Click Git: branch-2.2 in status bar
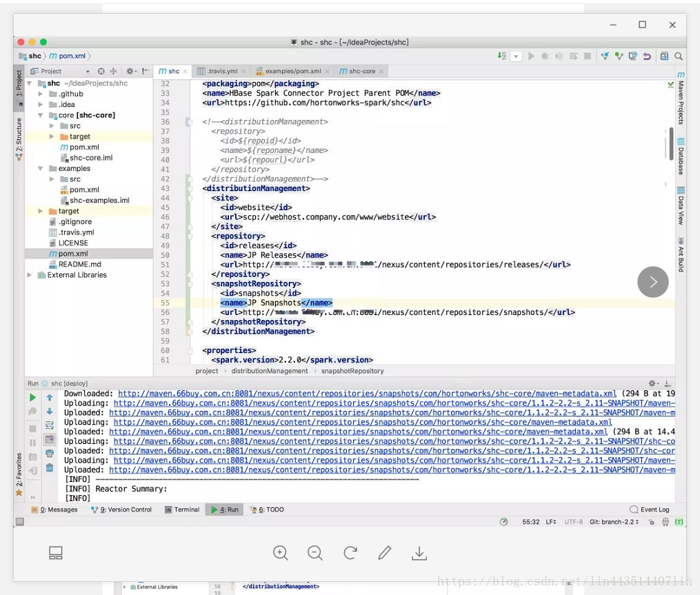 coord(614,522)
